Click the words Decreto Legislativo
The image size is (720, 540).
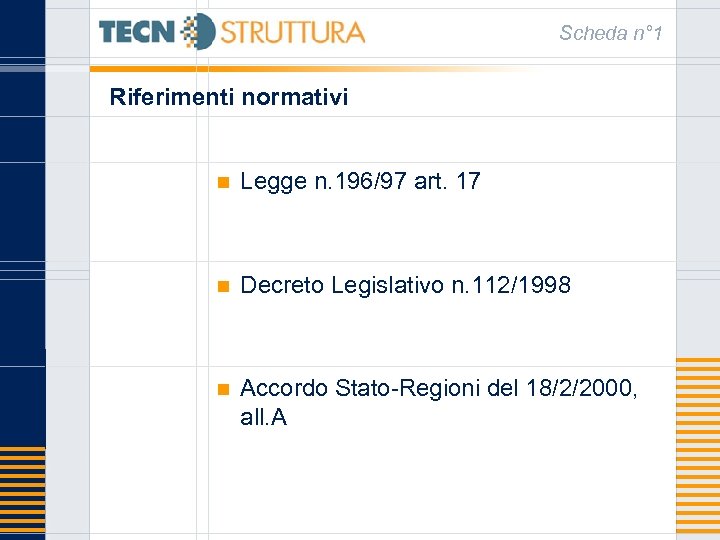coord(342,286)
